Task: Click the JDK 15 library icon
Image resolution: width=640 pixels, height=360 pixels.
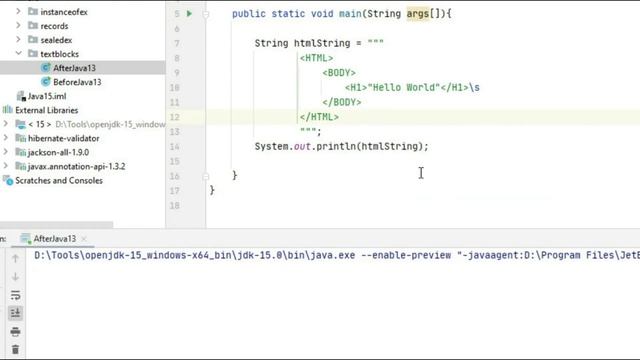Action: 20,124
